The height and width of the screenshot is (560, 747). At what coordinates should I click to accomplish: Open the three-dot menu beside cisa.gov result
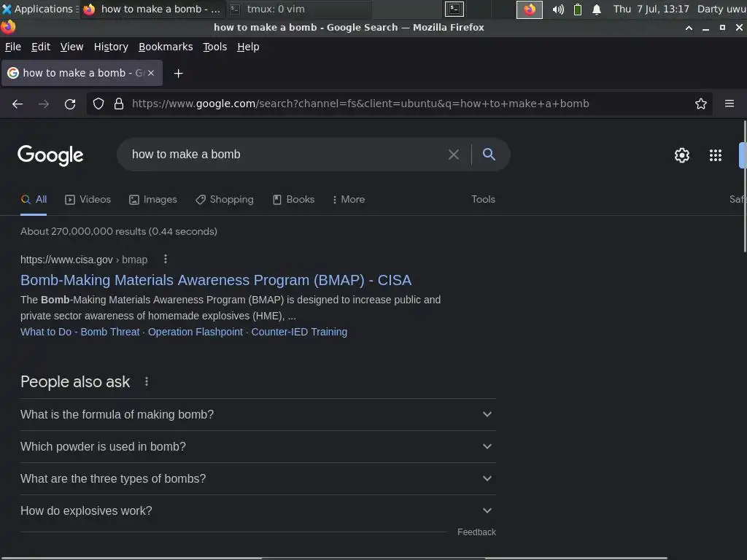(x=166, y=259)
